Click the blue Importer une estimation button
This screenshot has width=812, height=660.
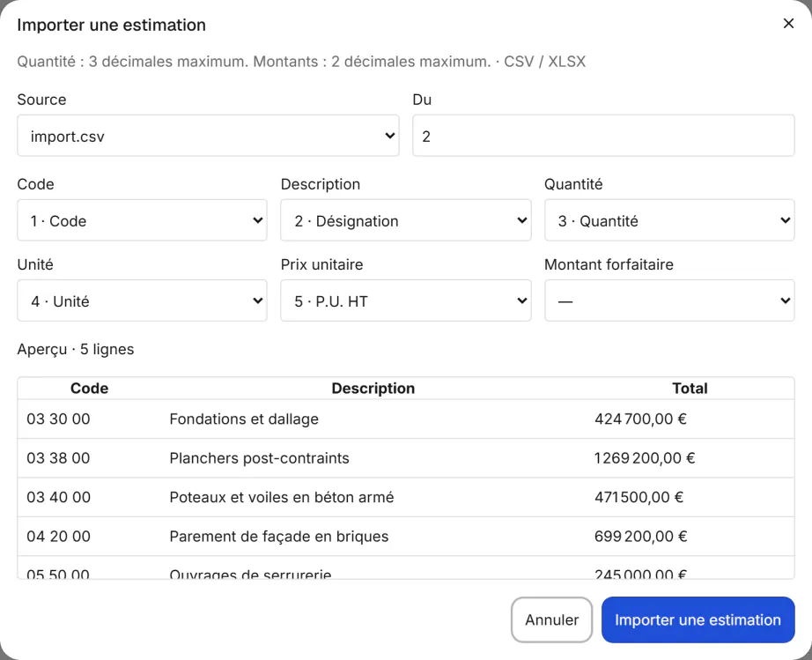pos(698,619)
